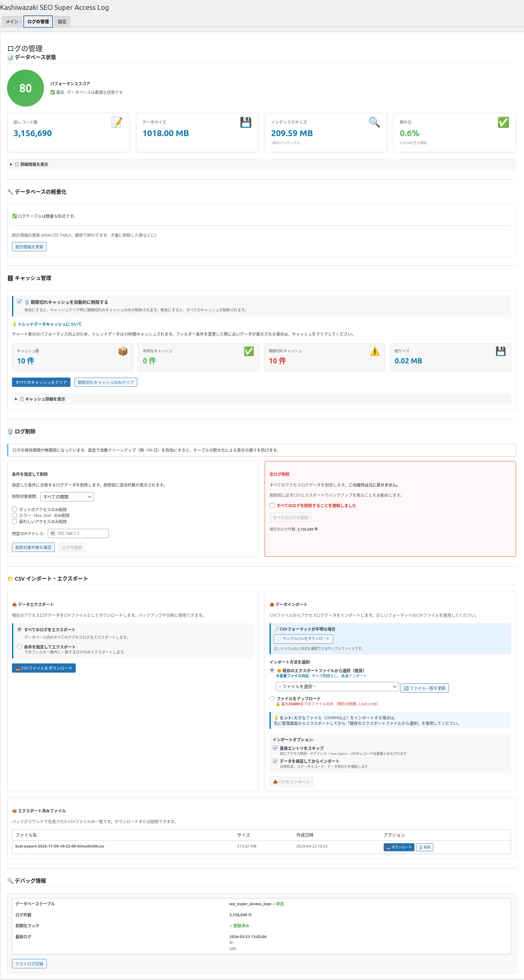
Task: Click the 特定のIPアドレス input field
Action: [78, 533]
